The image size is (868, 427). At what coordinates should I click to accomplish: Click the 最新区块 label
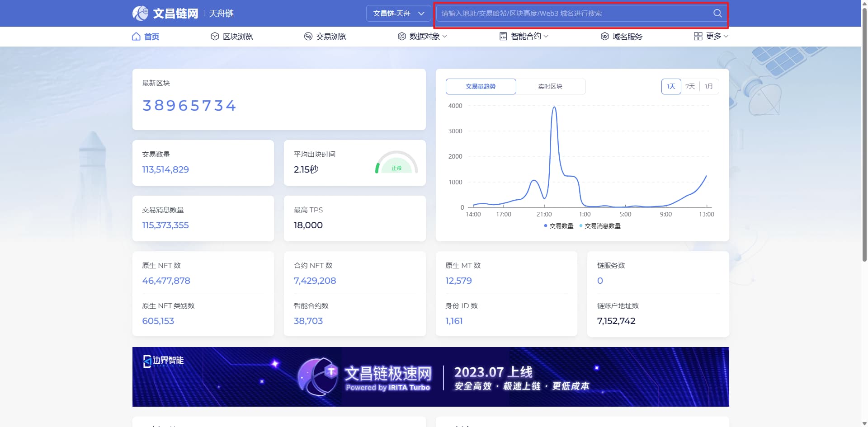coord(156,83)
